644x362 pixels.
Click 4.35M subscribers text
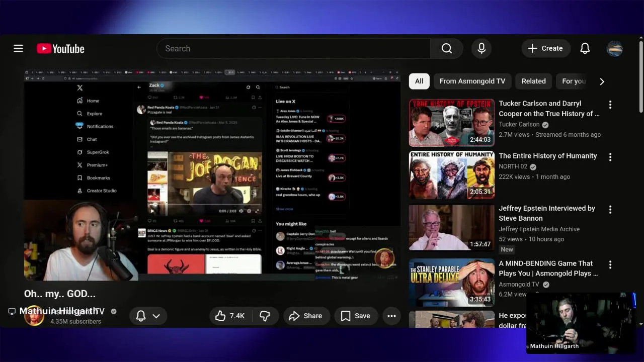point(75,321)
